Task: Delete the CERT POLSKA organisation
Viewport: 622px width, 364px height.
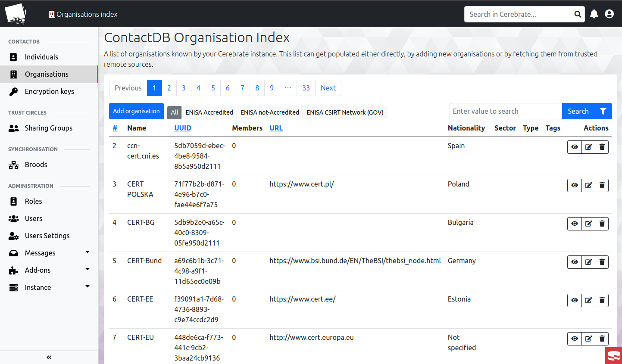Action: pyautogui.click(x=602, y=185)
